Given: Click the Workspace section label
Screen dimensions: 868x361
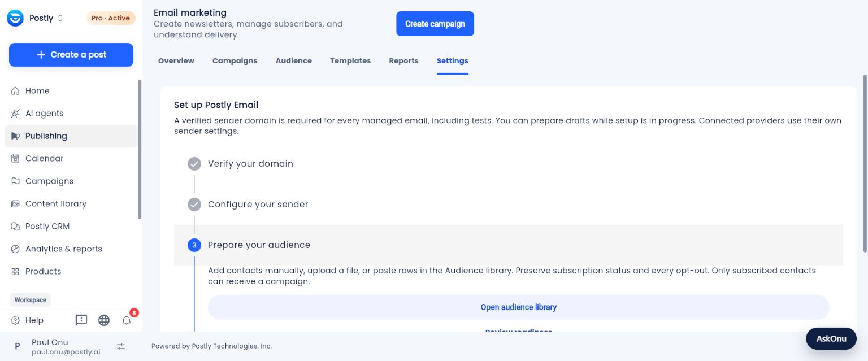Looking at the screenshot, I should 31,300.
